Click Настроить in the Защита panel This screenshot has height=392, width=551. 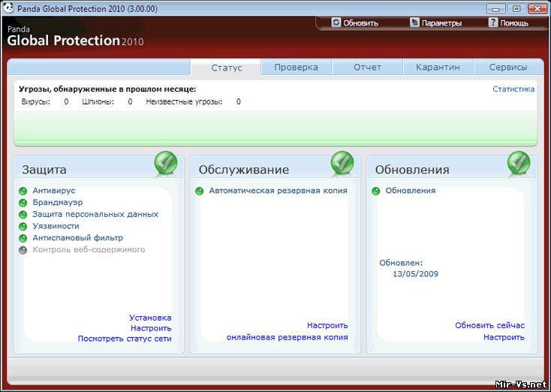151,328
